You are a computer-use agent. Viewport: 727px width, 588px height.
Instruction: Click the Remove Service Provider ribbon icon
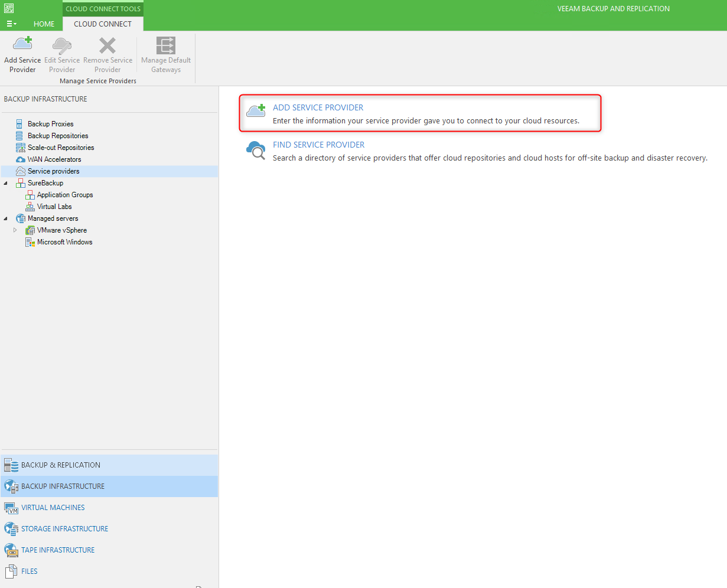107,45
